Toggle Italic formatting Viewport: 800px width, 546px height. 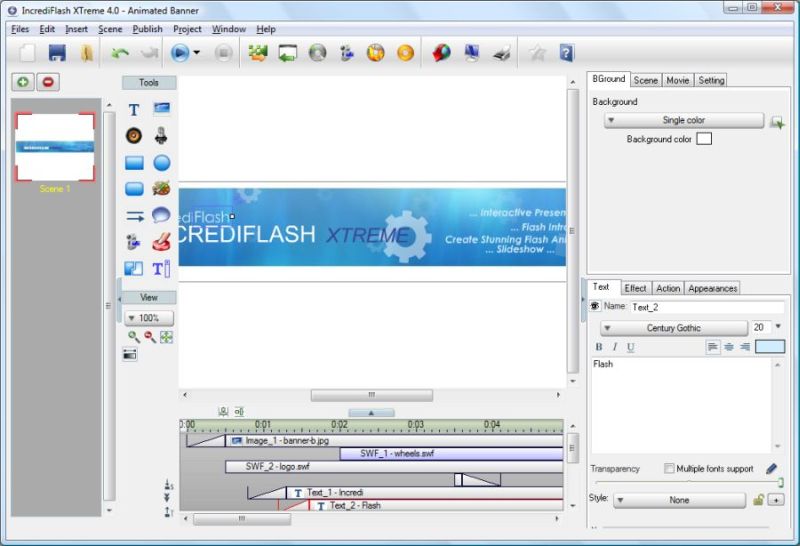[x=615, y=347]
